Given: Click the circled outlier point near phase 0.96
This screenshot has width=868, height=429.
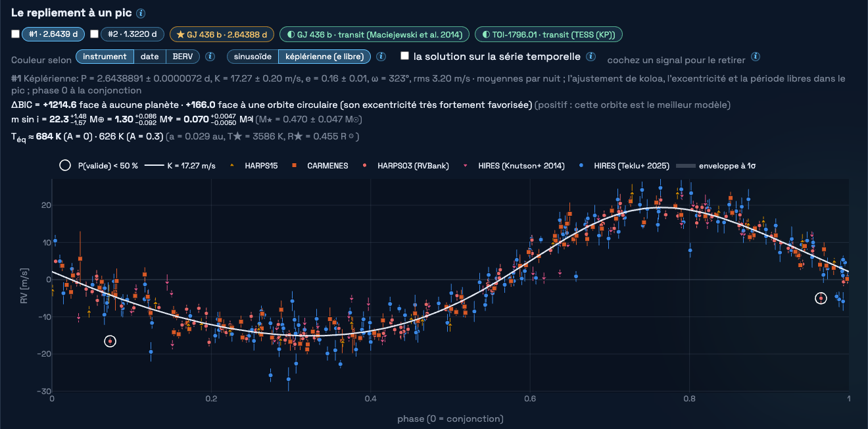Looking at the screenshot, I should point(821,298).
